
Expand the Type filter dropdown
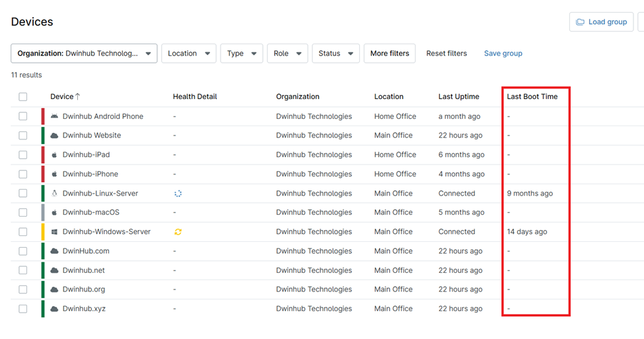[242, 54]
